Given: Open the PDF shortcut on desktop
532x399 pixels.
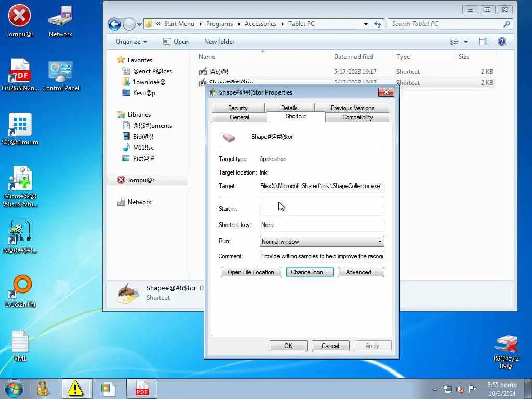Looking at the screenshot, I should 20,75.
